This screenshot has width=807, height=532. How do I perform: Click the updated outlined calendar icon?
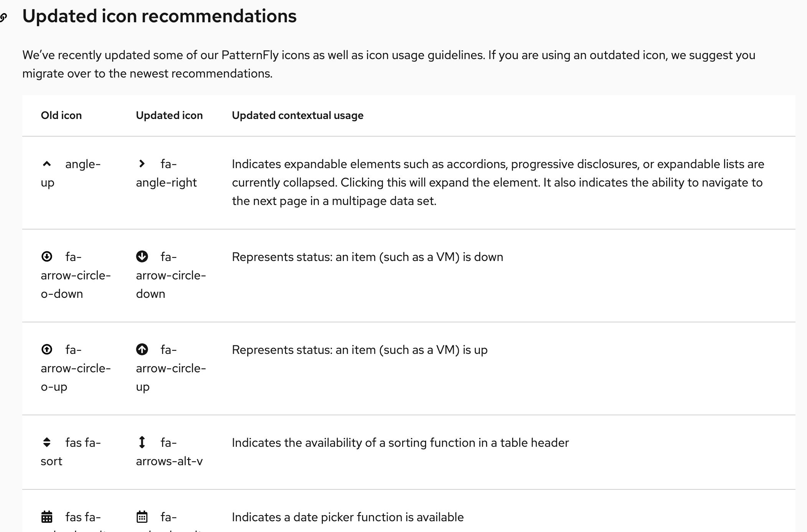coord(142,517)
